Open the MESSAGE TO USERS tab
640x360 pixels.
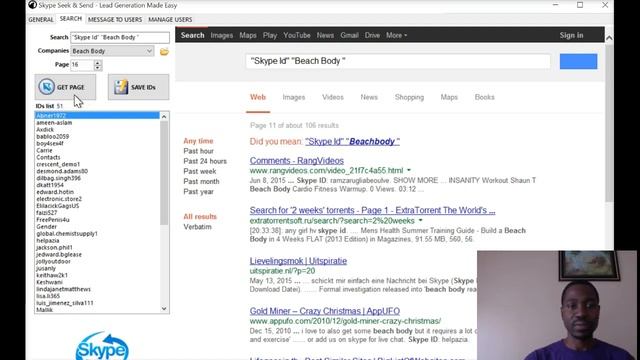coord(115,20)
